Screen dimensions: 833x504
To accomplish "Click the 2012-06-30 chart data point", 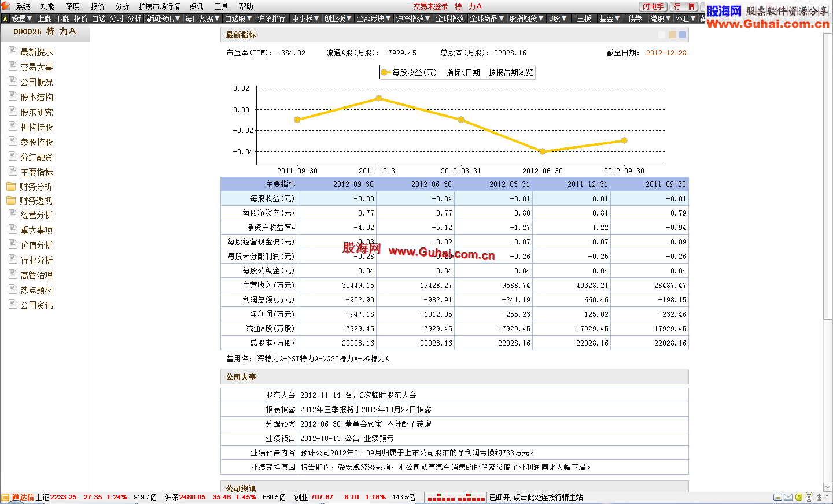I will click(x=543, y=151).
